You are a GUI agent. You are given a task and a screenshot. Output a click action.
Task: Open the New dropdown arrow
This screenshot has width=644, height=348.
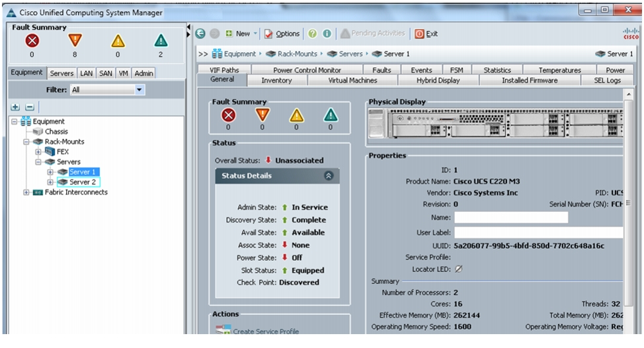click(x=255, y=34)
